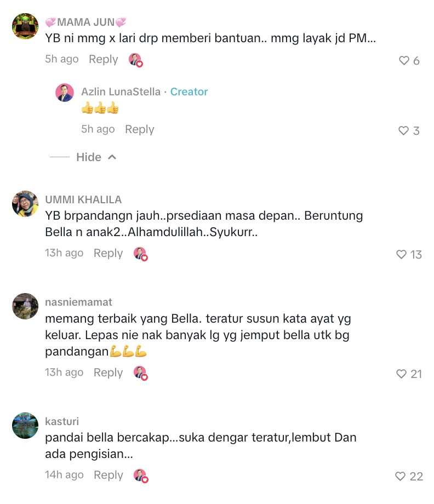The height and width of the screenshot is (504, 434).
Task: View UMMI KHALILA's profile via username
Action: (83, 199)
